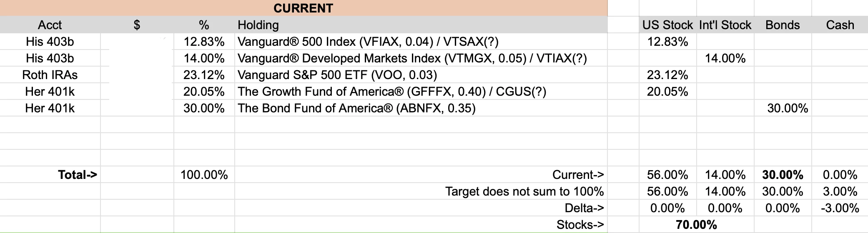
Task: Select the Holding column header
Action: [x=421, y=25]
